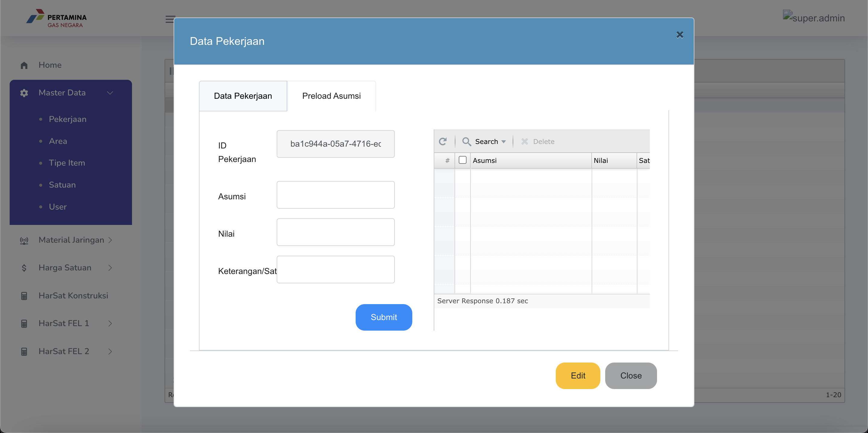This screenshot has height=433, width=868.
Task: Click the Pertamina Gas Negara logo
Action: [57, 19]
